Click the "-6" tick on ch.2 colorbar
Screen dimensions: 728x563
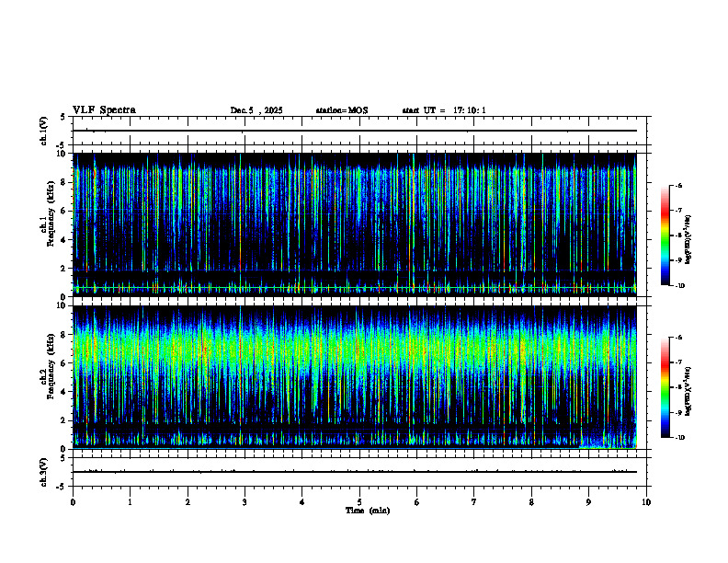tap(678, 338)
